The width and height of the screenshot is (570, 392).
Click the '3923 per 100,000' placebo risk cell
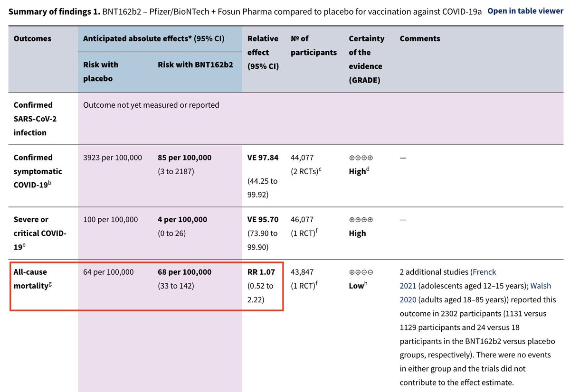(x=112, y=158)
